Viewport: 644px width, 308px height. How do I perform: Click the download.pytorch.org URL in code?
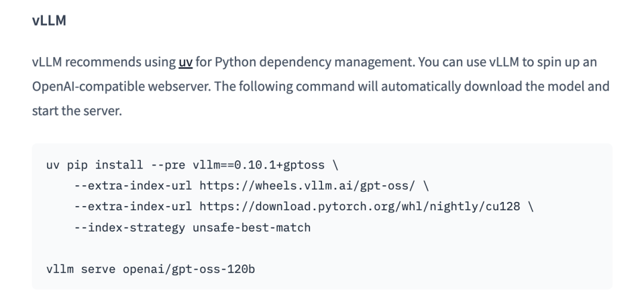(360, 207)
